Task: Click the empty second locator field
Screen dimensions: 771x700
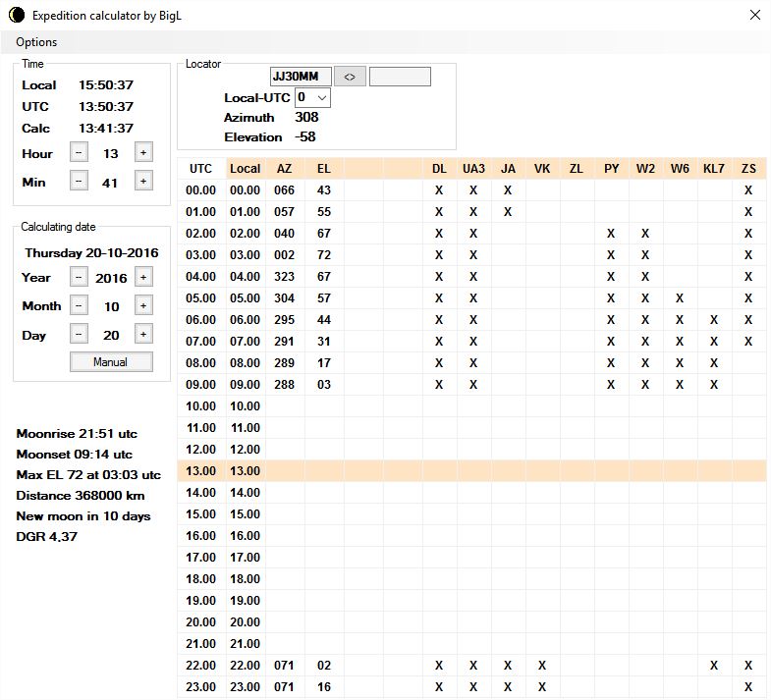Action: pyautogui.click(x=400, y=77)
